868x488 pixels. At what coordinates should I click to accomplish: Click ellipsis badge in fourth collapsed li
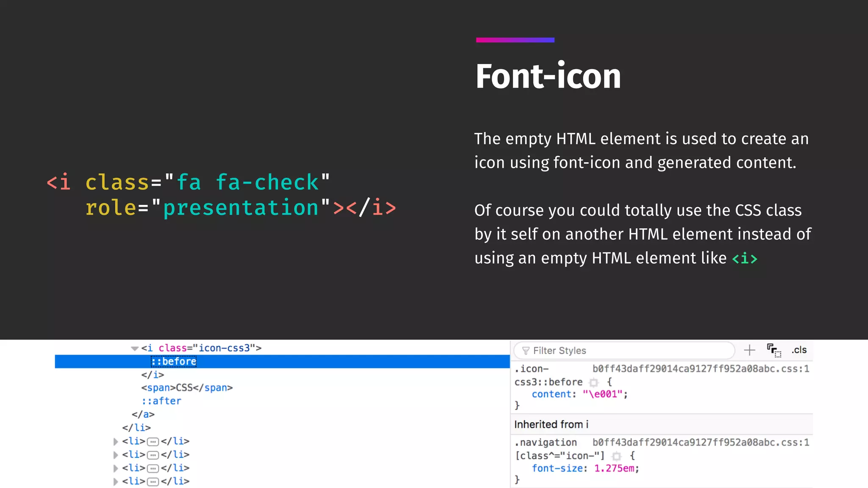coord(153,482)
